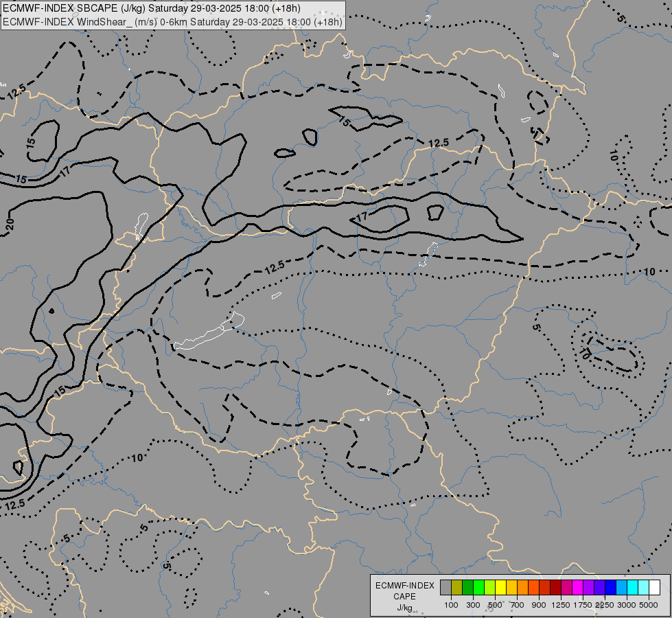This screenshot has width=672, height=618.
Task: Select the bright magenta legend swatch
Action: 578,587
